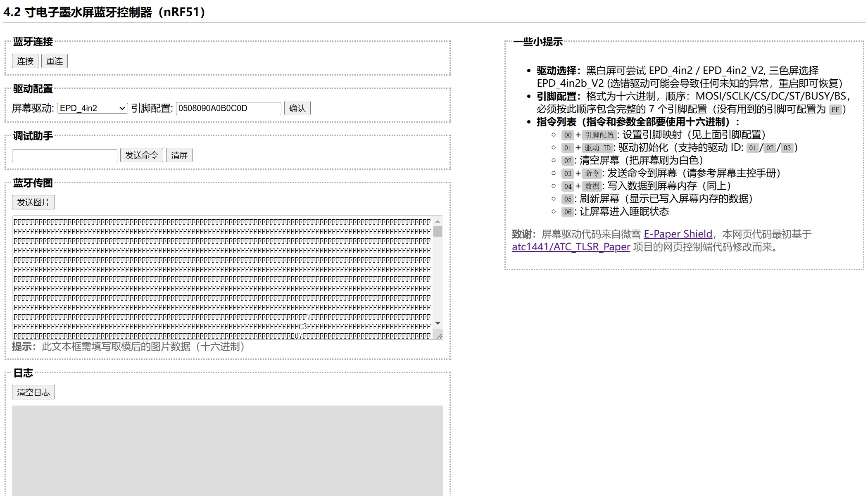Focus the 调试助手 command input box
This screenshot has height=496, width=868.
click(64, 155)
